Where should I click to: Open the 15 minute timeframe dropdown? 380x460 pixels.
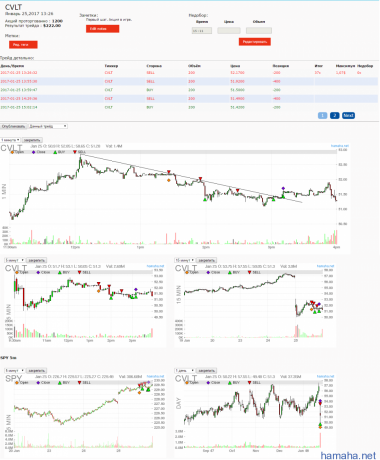pos(184,260)
